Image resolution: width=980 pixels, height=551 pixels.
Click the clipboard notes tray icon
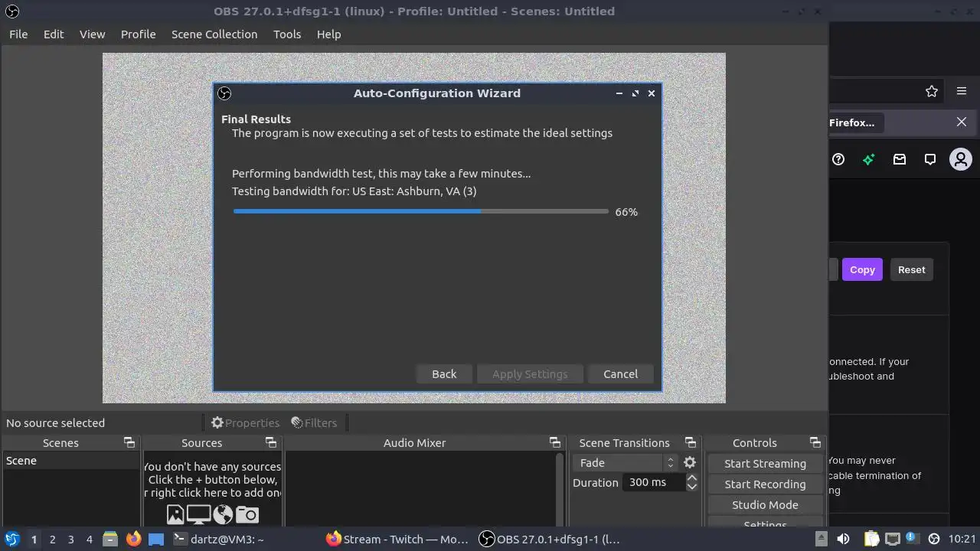[872, 539]
